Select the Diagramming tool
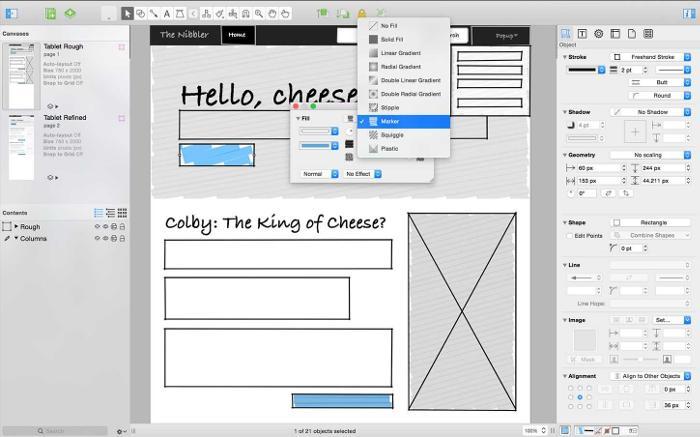The image size is (700, 437). (x=206, y=14)
